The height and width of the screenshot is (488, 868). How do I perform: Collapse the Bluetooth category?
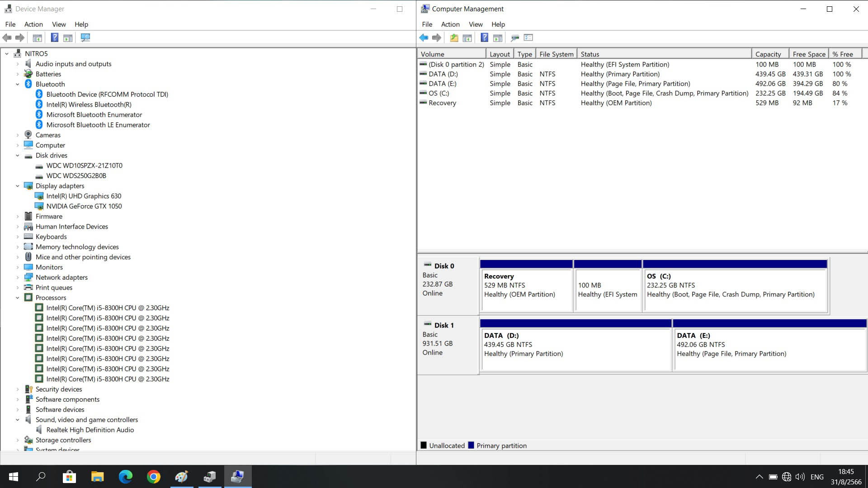pyautogui.click(x=18, y=84)
